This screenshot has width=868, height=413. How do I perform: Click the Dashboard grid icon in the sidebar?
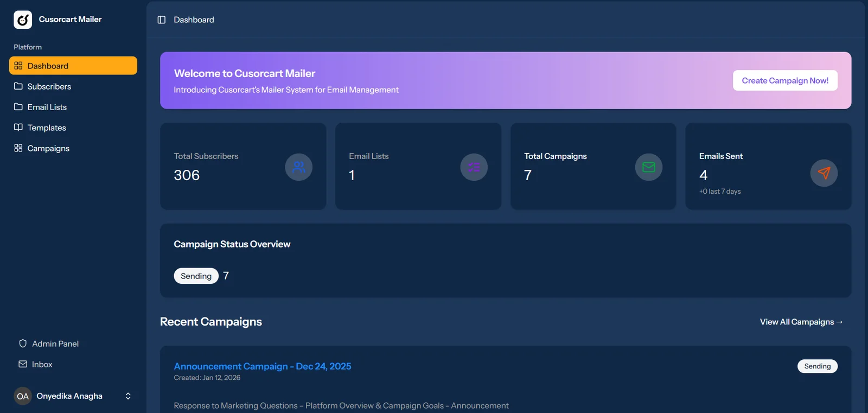(18, 66)
